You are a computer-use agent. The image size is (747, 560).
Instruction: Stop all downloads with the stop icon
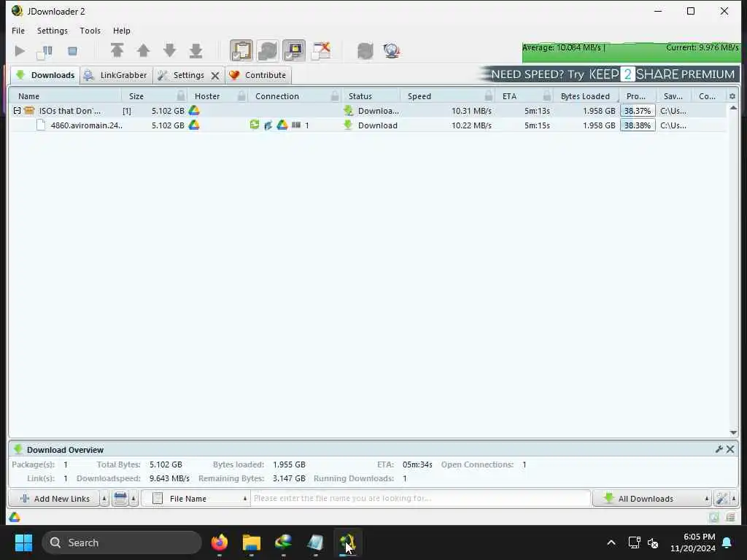[x=72, y=51]
